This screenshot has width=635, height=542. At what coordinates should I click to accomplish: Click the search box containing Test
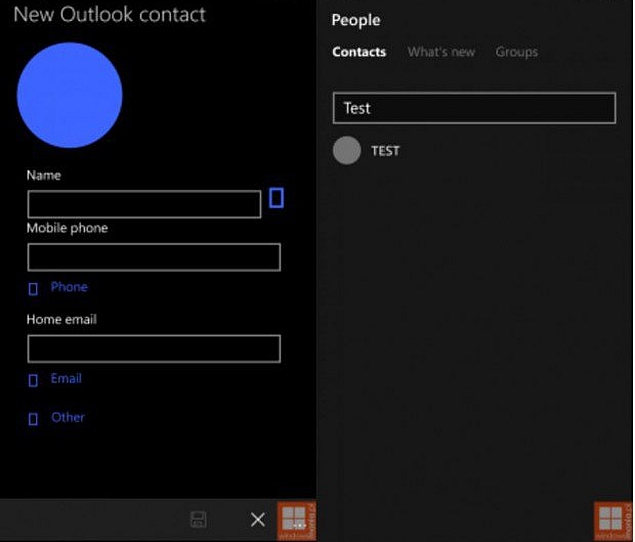point(474,108)
